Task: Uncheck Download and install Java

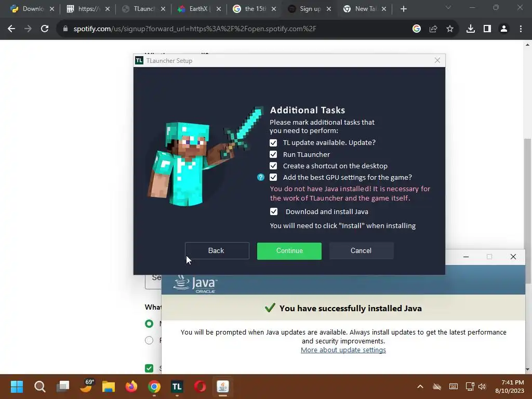Action: click(x=273, y=212)
